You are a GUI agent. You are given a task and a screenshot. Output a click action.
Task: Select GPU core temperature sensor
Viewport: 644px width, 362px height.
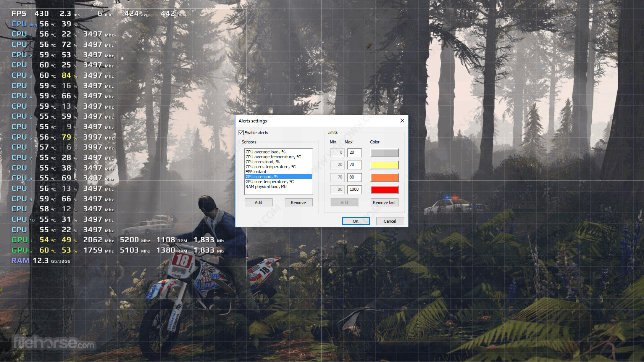click(270, 182)
